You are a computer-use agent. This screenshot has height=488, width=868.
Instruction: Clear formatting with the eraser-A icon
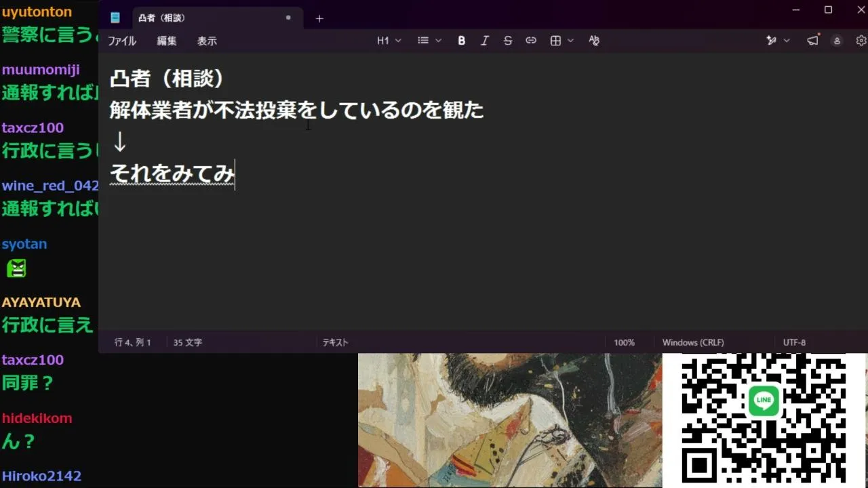594,41
